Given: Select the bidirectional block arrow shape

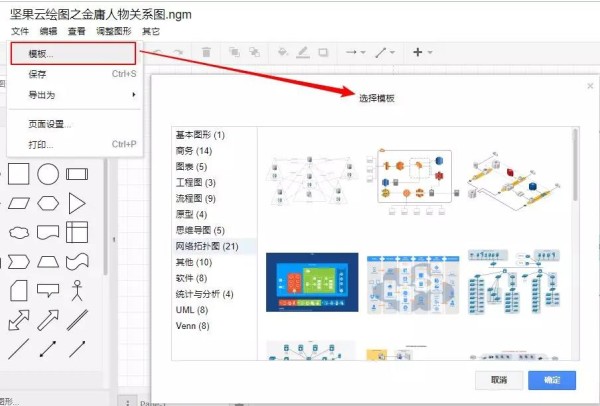Looking at the screenshot, I should pyautogui.click(x=18, y=320).
